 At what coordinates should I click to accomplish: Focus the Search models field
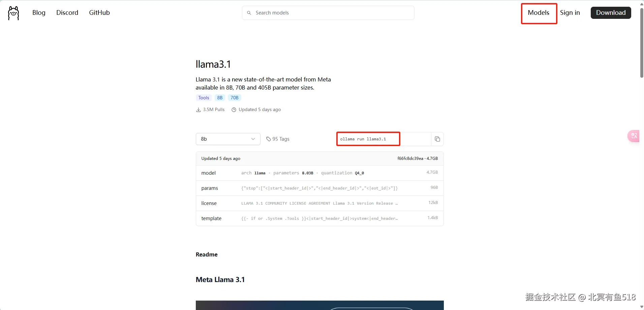[x=328, y=13]
